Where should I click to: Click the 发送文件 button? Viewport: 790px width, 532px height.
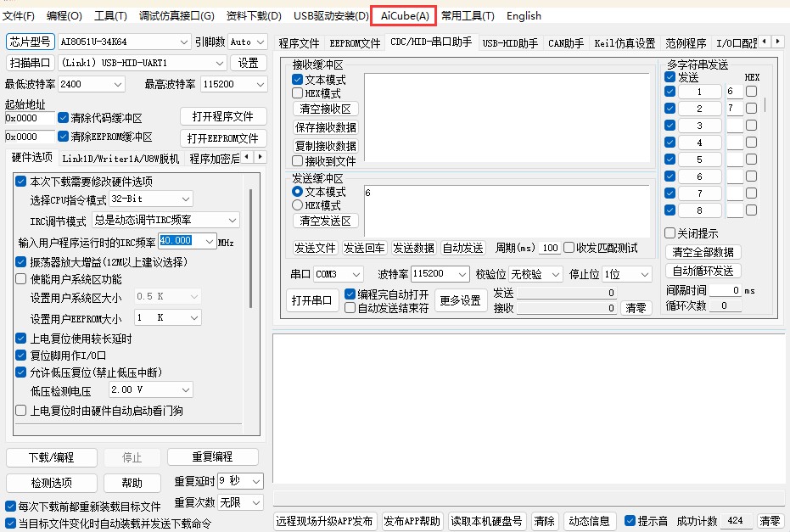[315, 248]
